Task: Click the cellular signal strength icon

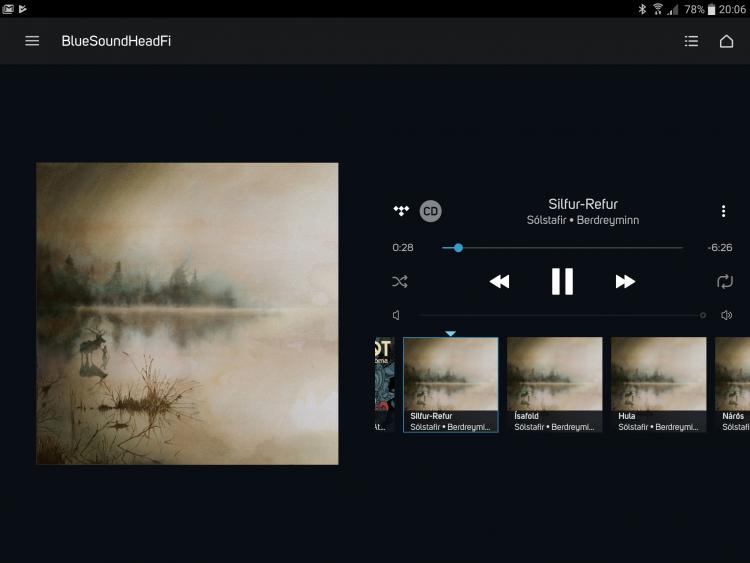Action: click(x=673, y=9)
